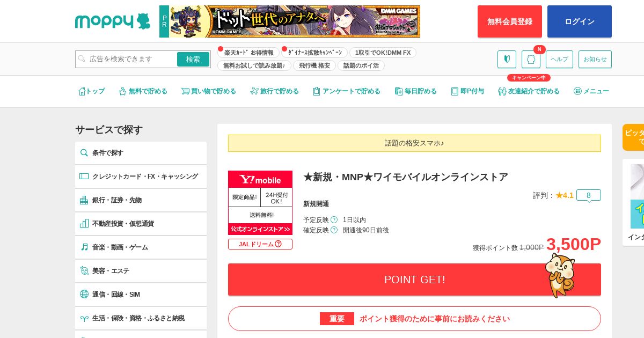Open the お知らせ notifications button
The width and height of the screenshot is (644, 338).
pyautogui.click(x=595, y=59)
